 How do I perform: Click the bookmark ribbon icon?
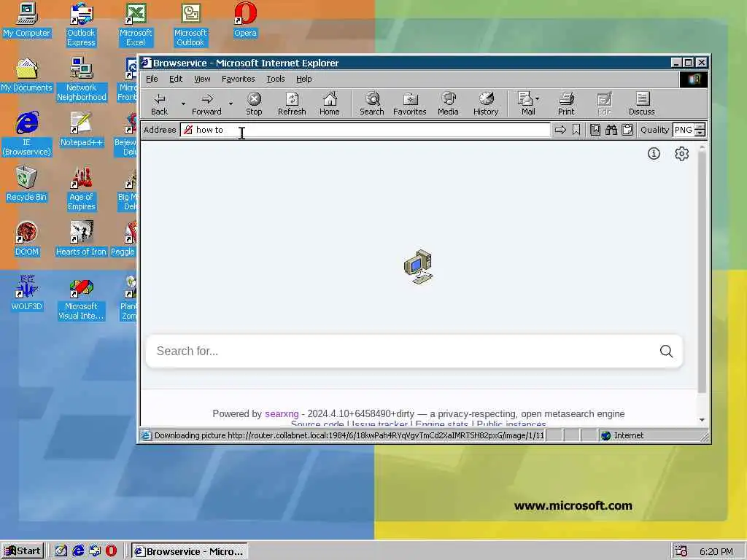click(x=576, y=130)
